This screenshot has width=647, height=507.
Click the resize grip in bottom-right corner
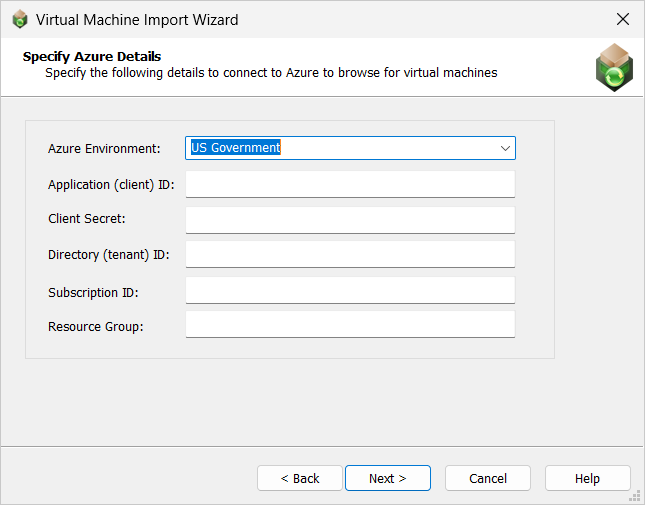coord(636,497)
